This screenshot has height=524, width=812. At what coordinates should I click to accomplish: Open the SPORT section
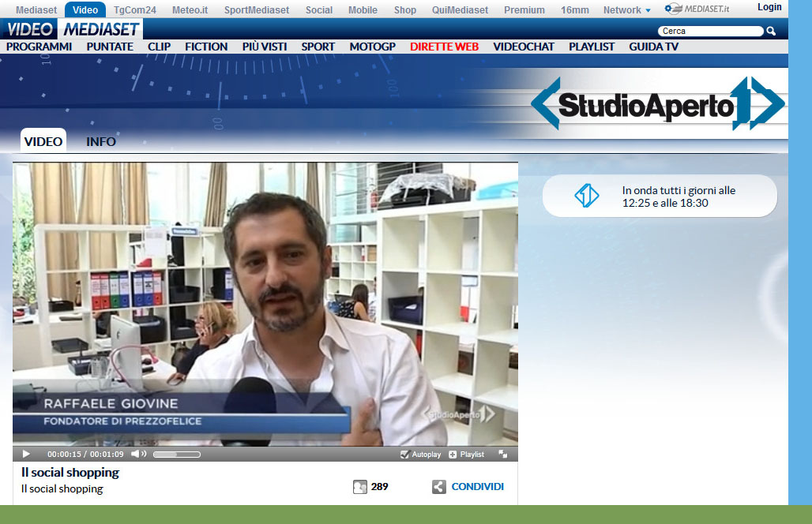click(x=318, y=47)
